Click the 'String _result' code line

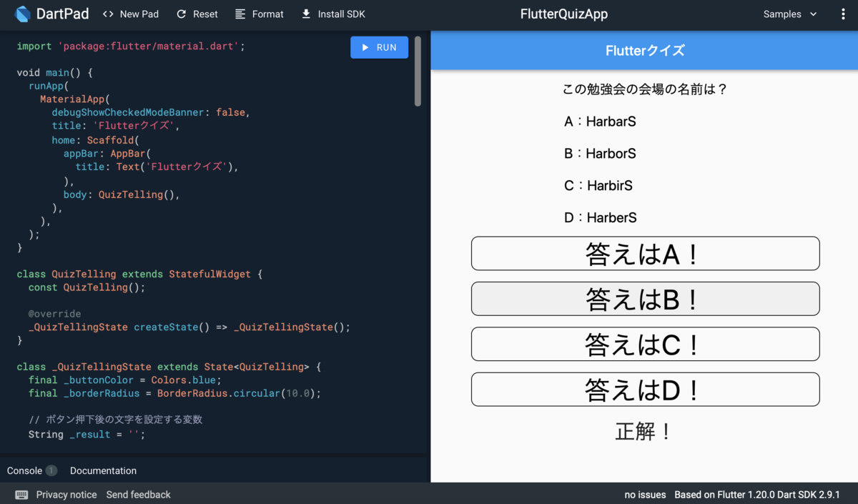[87, 435]
